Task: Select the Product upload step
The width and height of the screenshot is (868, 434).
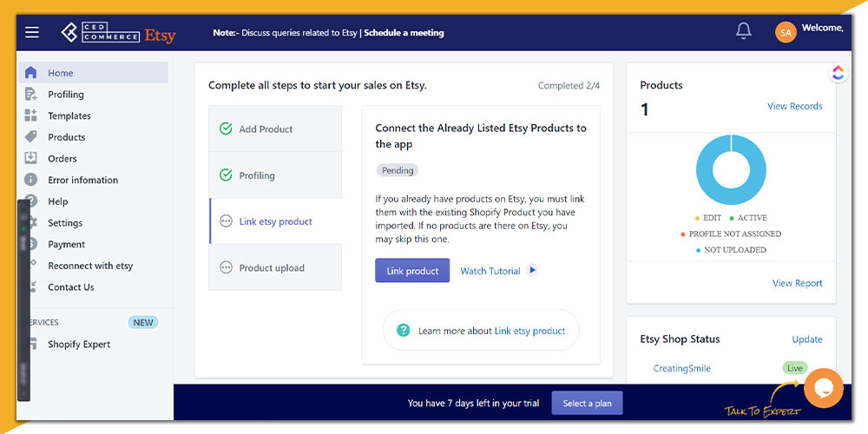Action: 275,268
